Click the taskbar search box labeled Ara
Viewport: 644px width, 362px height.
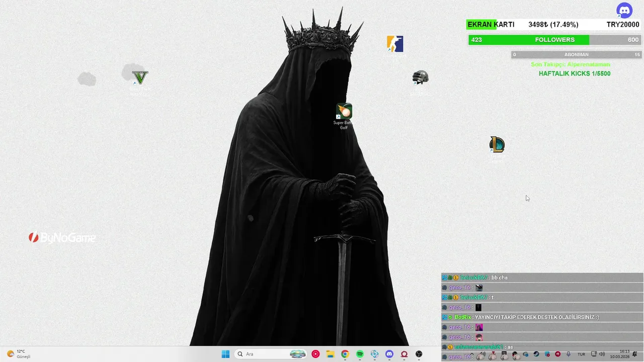pos(271,354)
